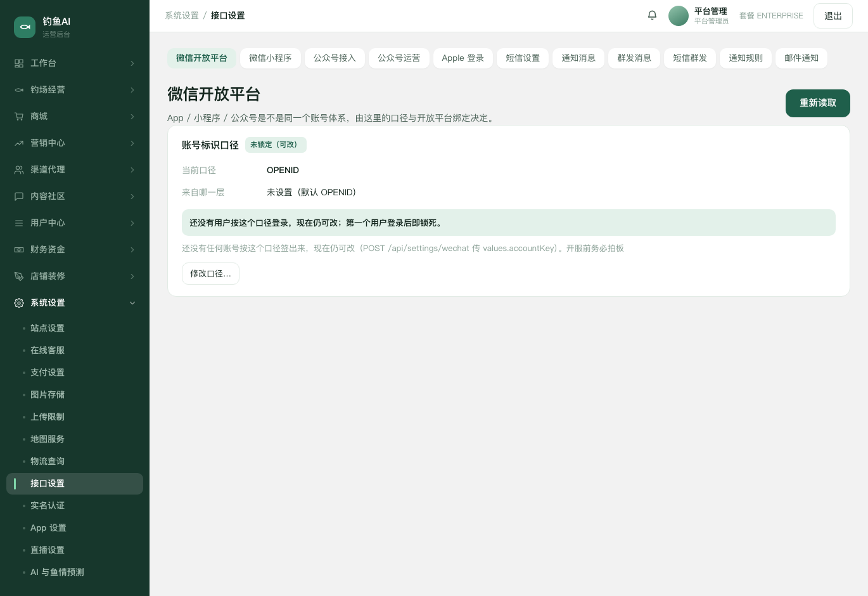Collapse the 系统设置 chevron
The image size is (868, 596).
point(132,303)
